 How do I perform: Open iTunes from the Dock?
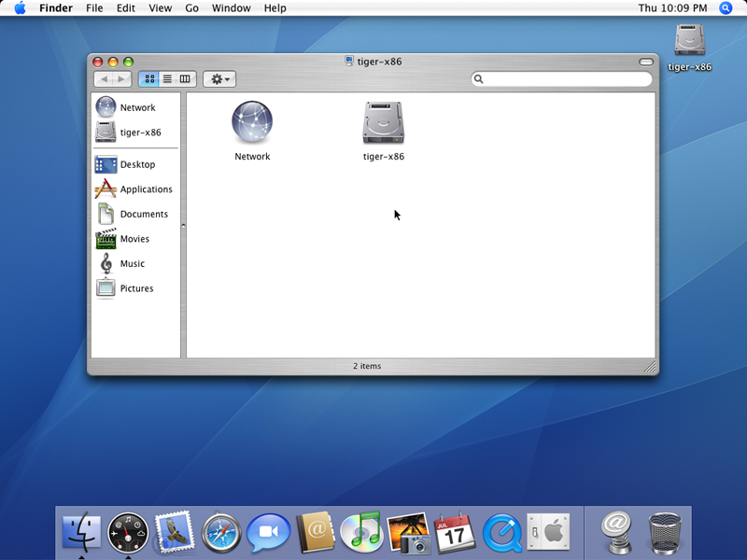(361, 533)
